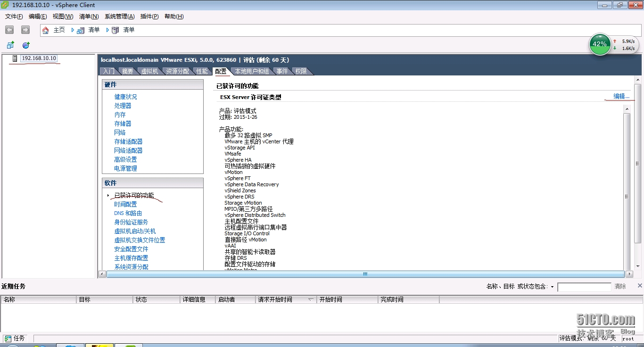Open 身份验证服务 link
The width and height of the screenshot is (644, 347).
click(131, 222)
